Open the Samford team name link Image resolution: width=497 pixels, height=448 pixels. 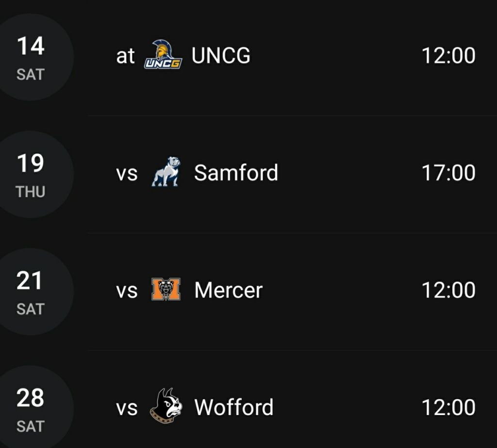(236, 173)
